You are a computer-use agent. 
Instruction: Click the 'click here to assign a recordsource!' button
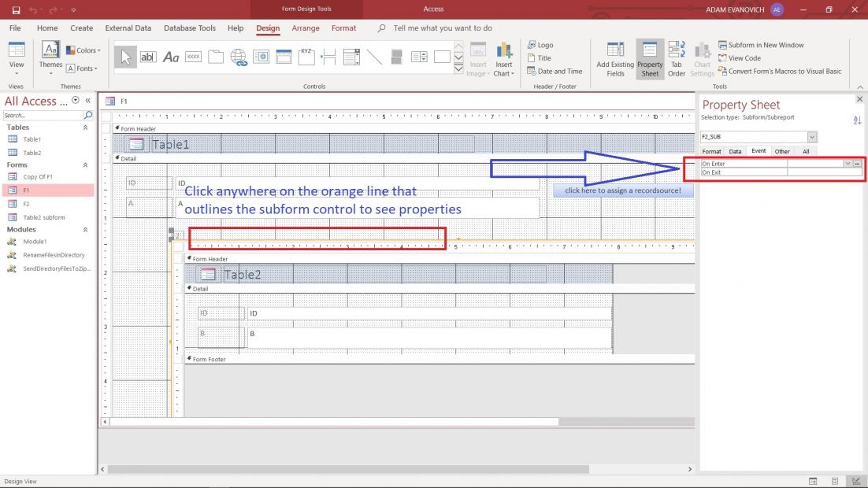[x=623, y=190]
